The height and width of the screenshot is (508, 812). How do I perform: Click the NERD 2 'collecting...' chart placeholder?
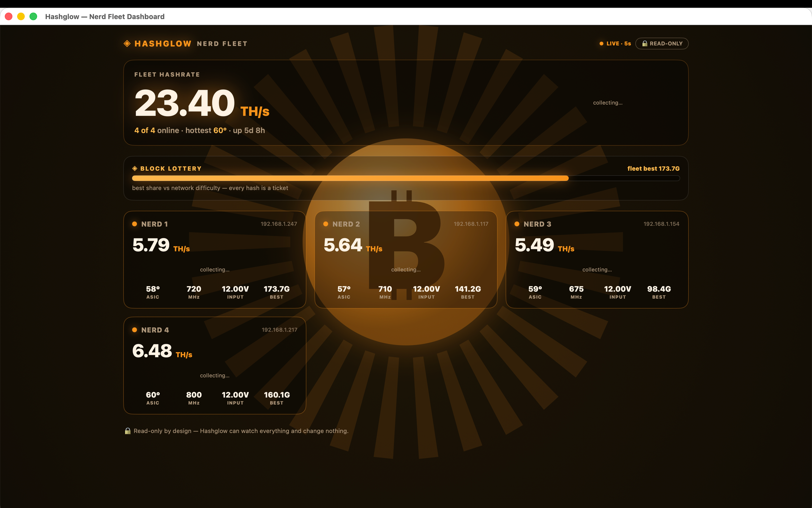pyautogui.click(x=406, y=270)
